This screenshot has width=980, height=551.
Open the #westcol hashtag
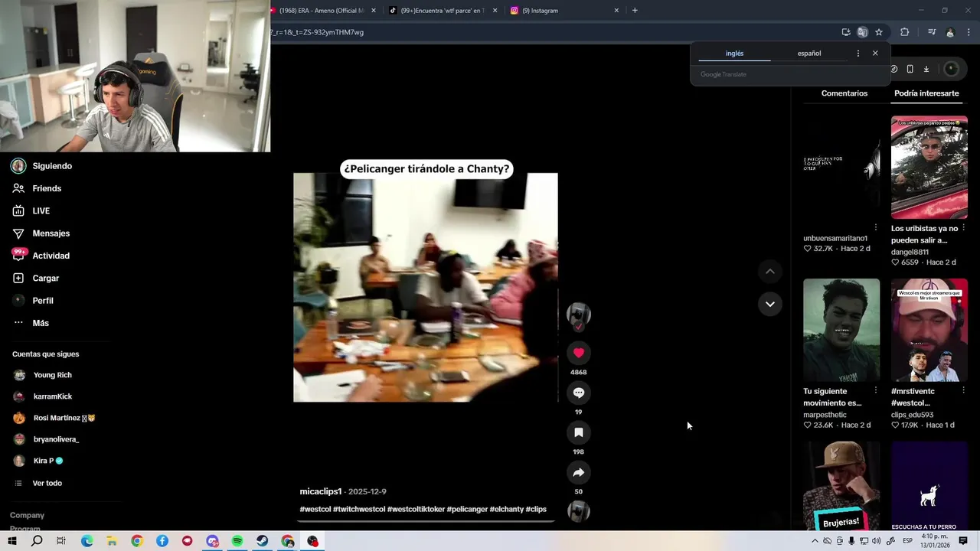(x=315, y=509)
